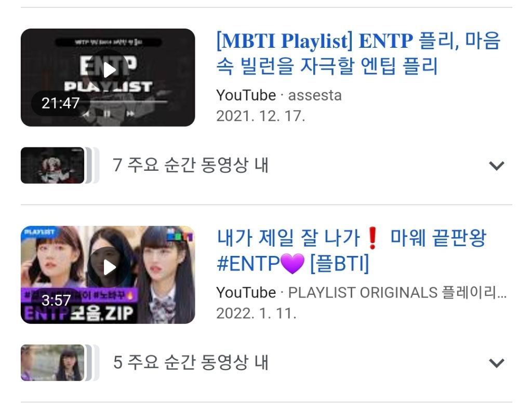Click PLAYLIST ORIGINALS 플레이리 channel name
This screenshot has height=407, width=532.
(x=397, y=293)
